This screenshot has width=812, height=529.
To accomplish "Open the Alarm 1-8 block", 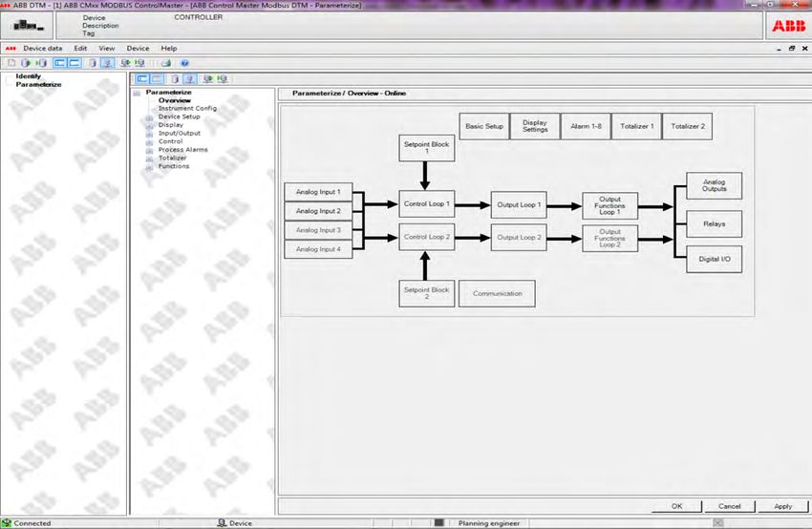I will point(585,126).
